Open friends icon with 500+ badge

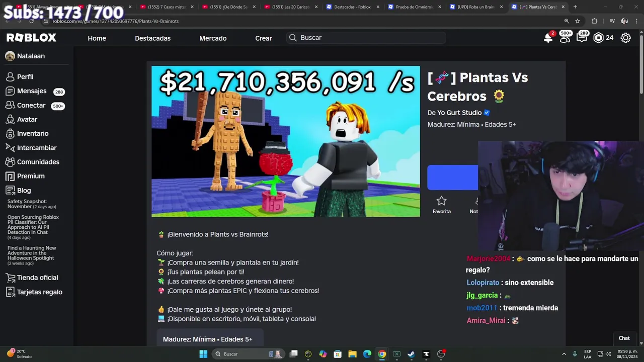point(565,38)
